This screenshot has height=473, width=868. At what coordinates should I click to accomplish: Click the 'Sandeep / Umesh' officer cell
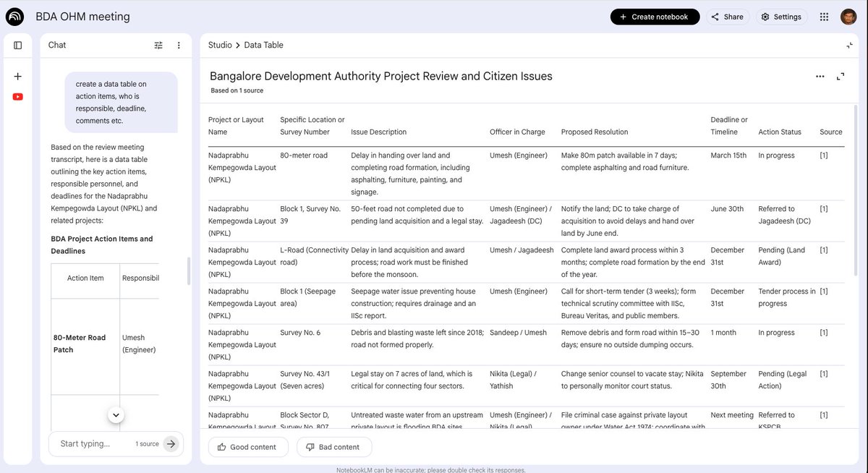[x=518, y=333]
